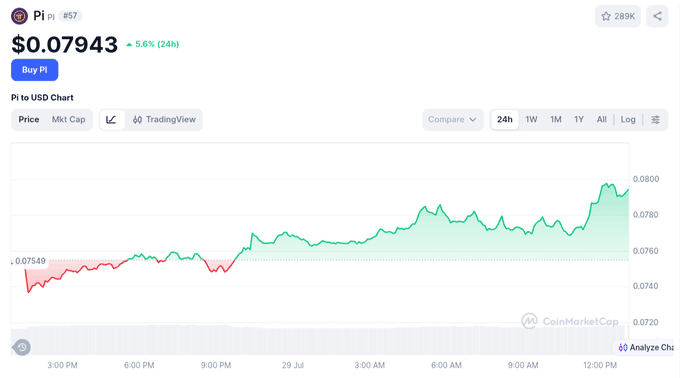Select 24h time range
This screenshot has width=680, height=378.
click(504, 120)
